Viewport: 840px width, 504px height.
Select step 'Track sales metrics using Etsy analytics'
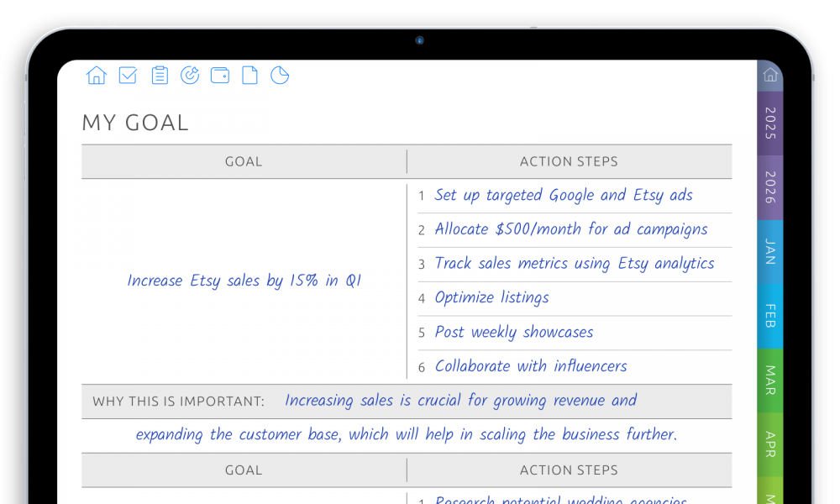[575, 264]
